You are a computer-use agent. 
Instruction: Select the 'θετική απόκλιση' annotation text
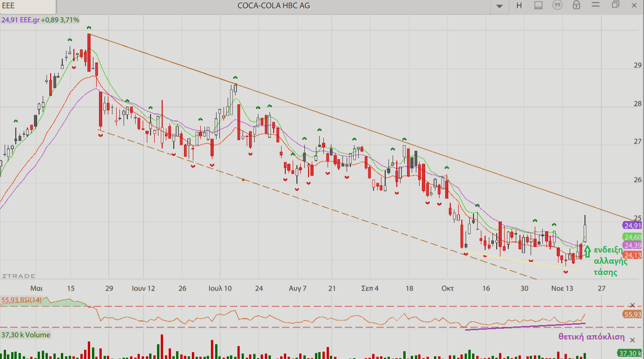pyautogui.click(x=591, y=337)
